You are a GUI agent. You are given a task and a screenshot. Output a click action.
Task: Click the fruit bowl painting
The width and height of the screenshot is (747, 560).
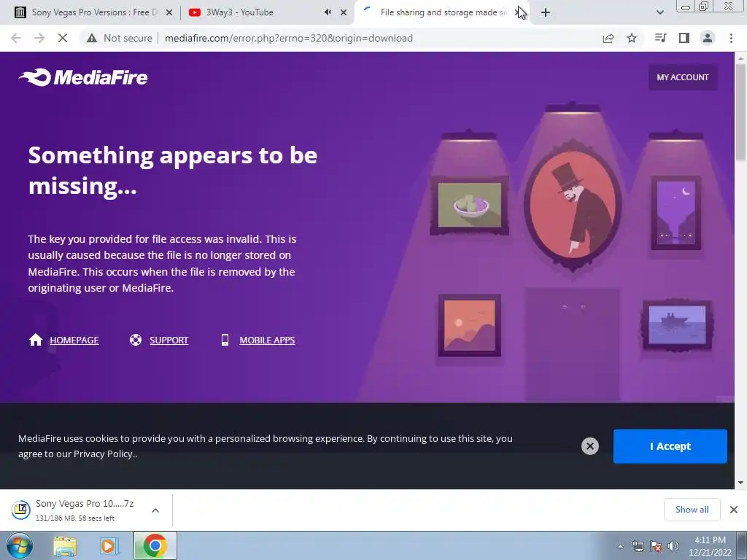point(469,205)
